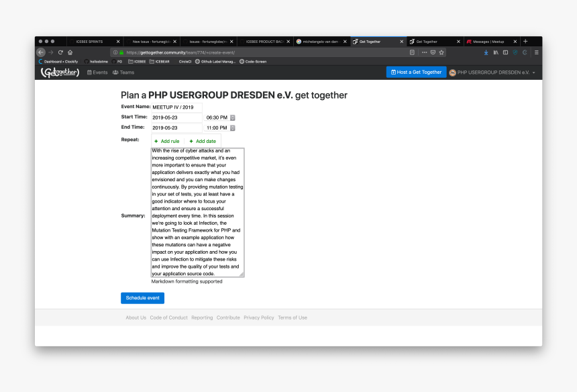Click Add rule under Repeat

[166, 141]
